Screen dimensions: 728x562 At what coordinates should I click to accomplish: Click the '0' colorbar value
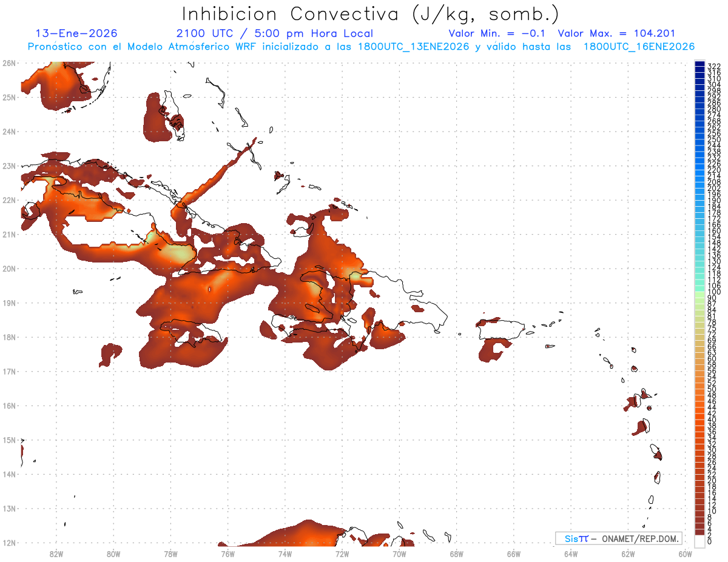710,541
